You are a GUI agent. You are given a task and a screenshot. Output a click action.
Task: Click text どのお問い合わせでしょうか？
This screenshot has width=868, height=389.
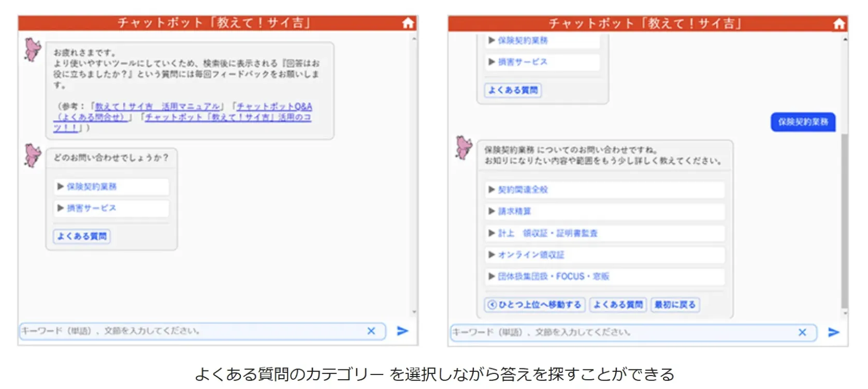pos(111,158)
